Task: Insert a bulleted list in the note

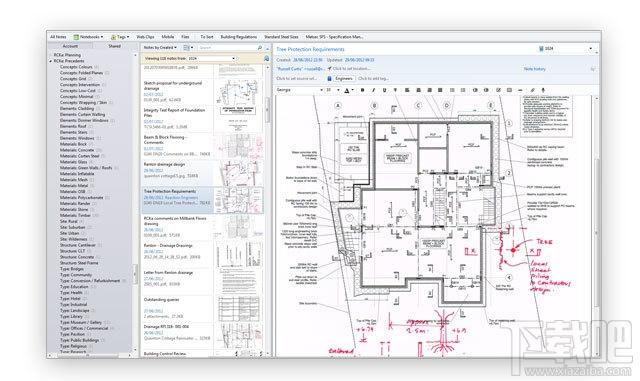Action: pos(452,90)
